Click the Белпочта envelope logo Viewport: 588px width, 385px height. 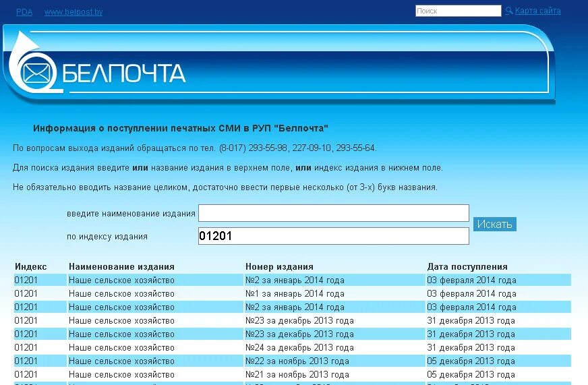click(x=36, y=73)
